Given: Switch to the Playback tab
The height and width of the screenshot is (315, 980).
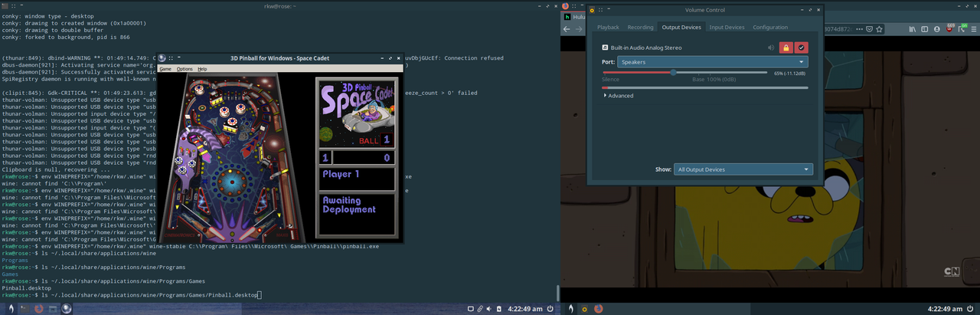Looking at the screenshot, I should click(608, 27).
